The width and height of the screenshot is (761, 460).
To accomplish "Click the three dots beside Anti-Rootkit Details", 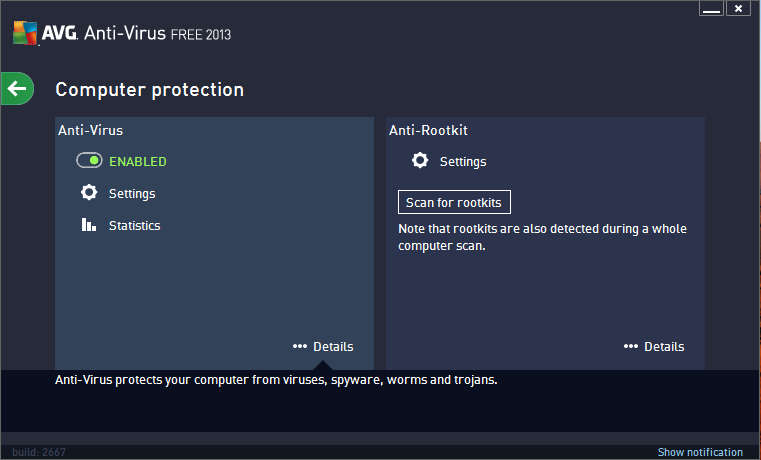I will click(630, 347).
